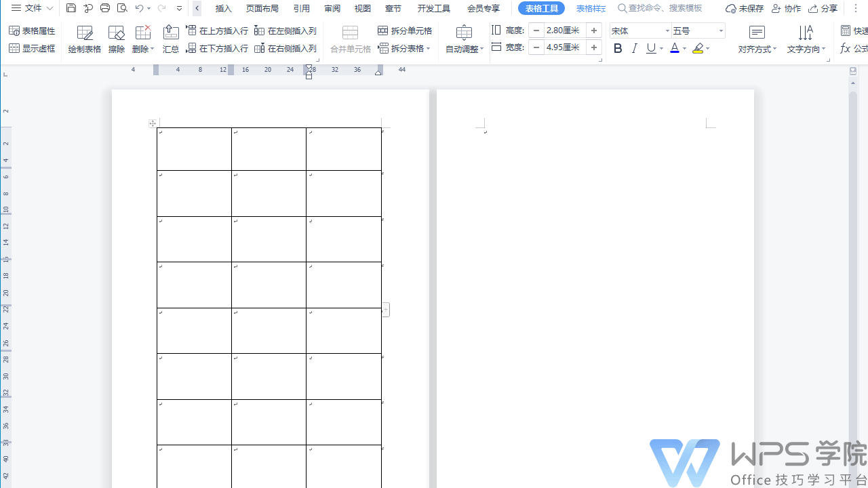This screenshot has width=868, height=488.
Task: Increase row height with plus button
Action: click(x=594, y=30)
